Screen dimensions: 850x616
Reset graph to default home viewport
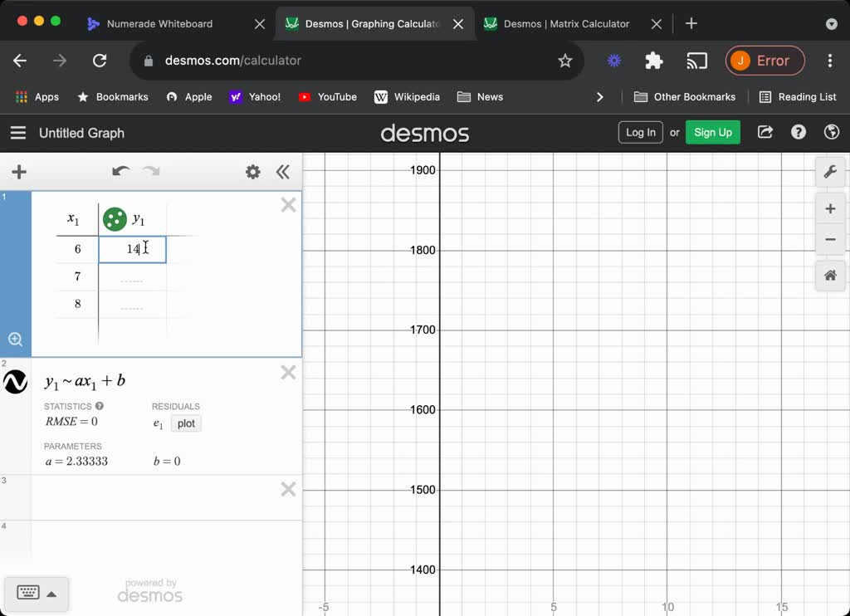[x=829, y=276]
